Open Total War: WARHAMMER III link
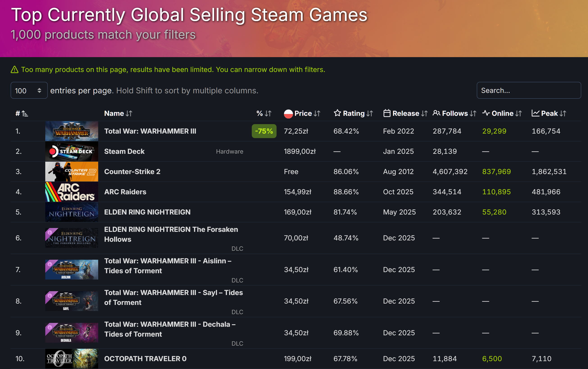The height and width of the screenshot is (369, 588). tap(150, 131)
